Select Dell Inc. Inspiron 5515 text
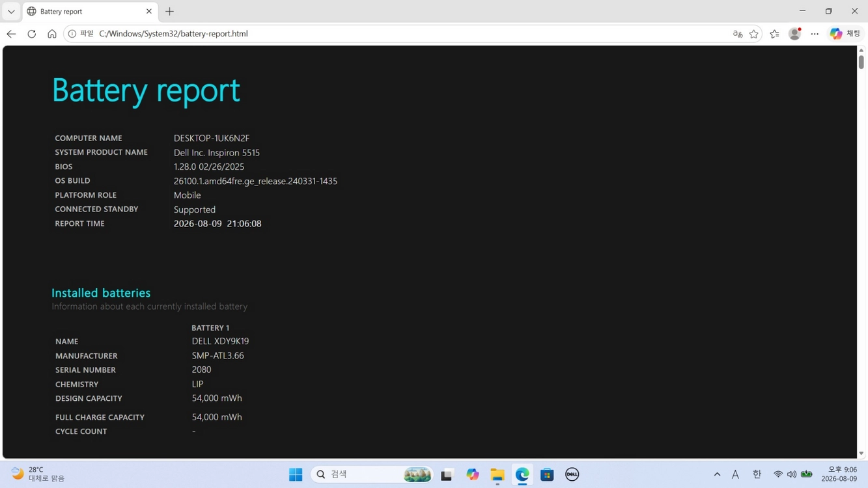868x488 pixels. [217, 152]
